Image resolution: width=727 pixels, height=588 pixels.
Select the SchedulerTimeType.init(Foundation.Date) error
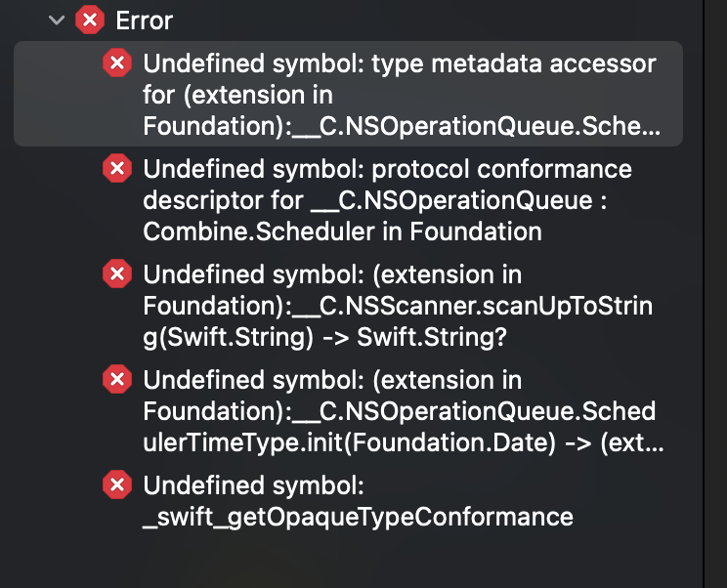click(x=399, y=411)
